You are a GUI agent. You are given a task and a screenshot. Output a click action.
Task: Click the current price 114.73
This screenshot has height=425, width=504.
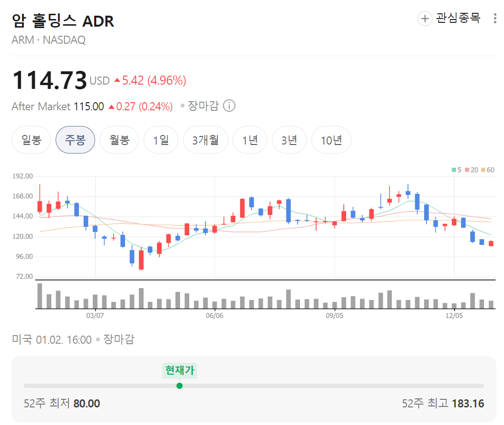49,80
